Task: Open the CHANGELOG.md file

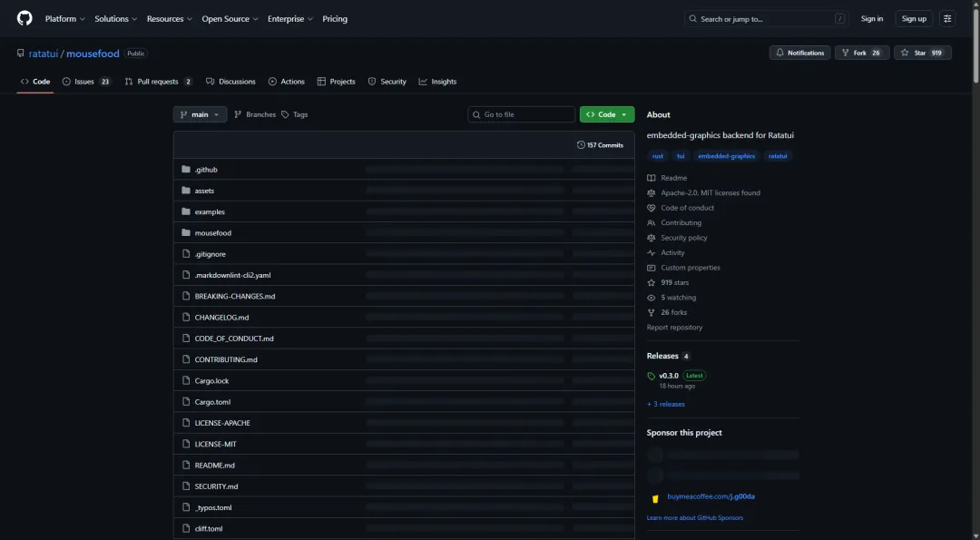Action: pyautogui.click(x=222, y=318)
